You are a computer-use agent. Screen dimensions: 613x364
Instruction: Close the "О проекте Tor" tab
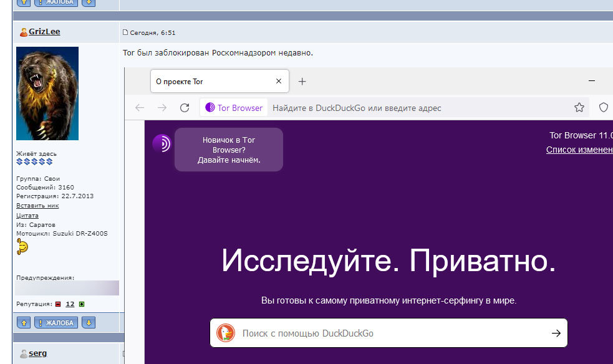[x=279, y=82]
